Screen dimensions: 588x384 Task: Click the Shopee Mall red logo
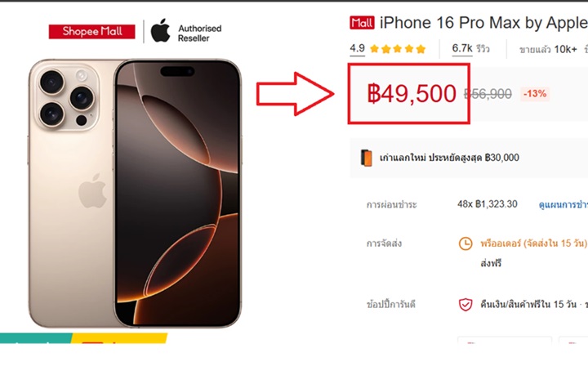91,32
